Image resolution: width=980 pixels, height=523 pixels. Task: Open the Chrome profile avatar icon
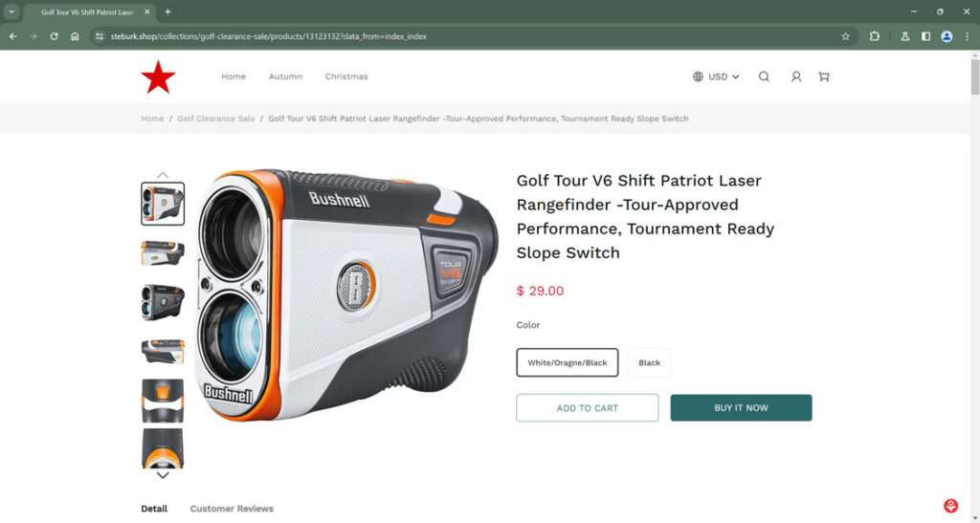947,36
